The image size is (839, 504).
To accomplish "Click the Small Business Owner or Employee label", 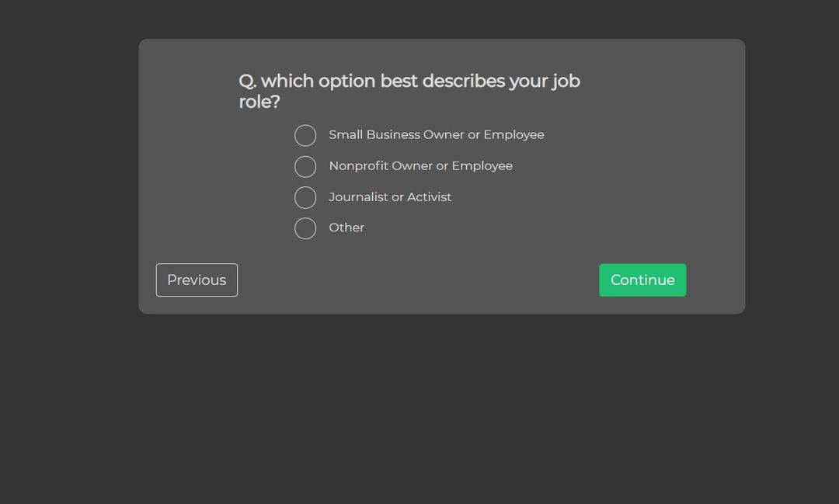I will [x=436, y=134].
